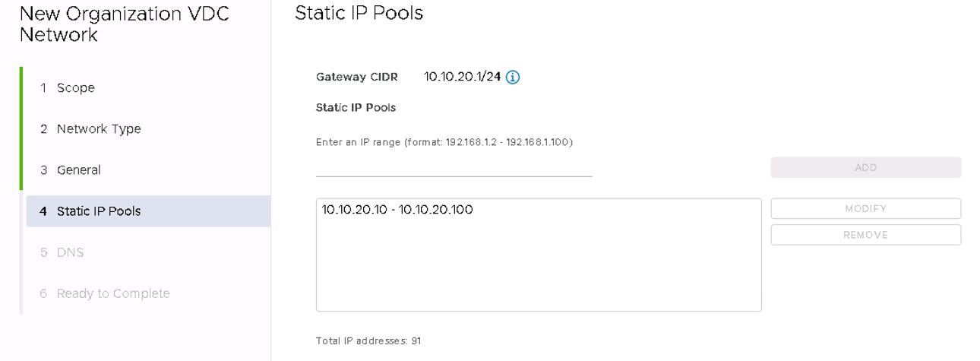Click the bold Static IP Pools label above the hint

click(356, 108)
